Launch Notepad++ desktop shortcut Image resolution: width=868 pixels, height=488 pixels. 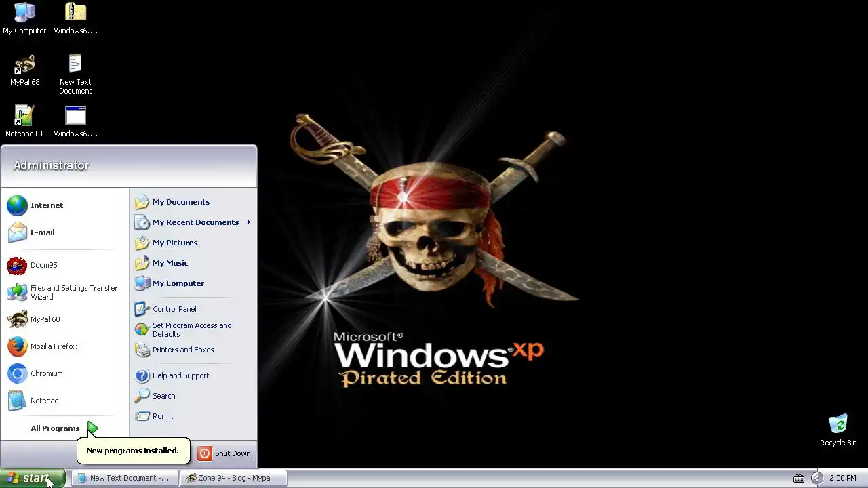24,121
